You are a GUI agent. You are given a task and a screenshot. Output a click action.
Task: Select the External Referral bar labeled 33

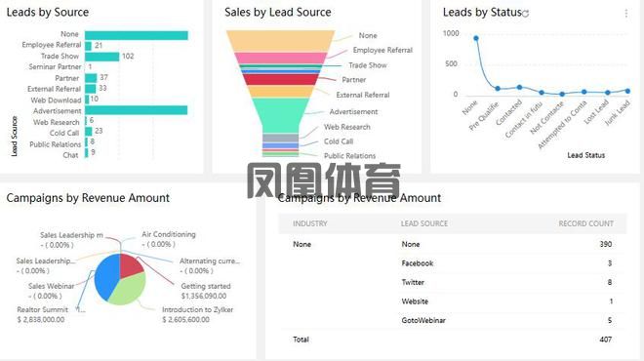tap(91, 89)
